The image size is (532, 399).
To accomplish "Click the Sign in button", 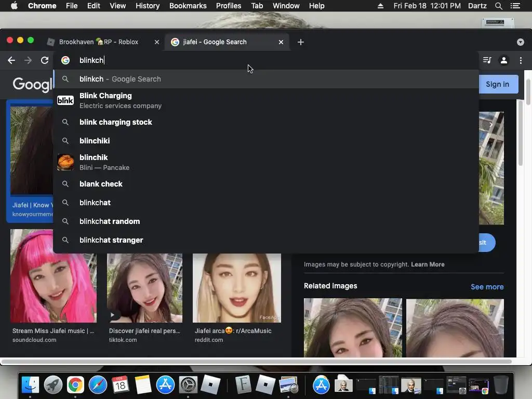I will coord(498,84).
